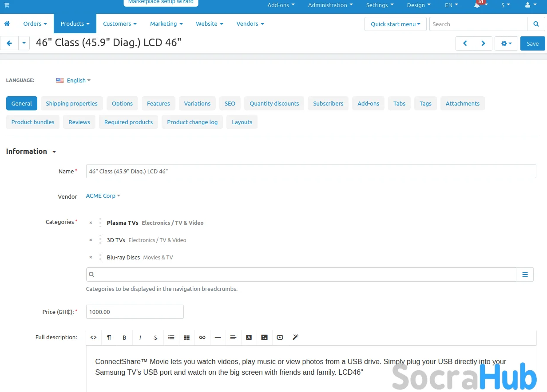Open dropdown arrow beside back button
Viewport: 547px width, 392px height.
coord(24,43)
